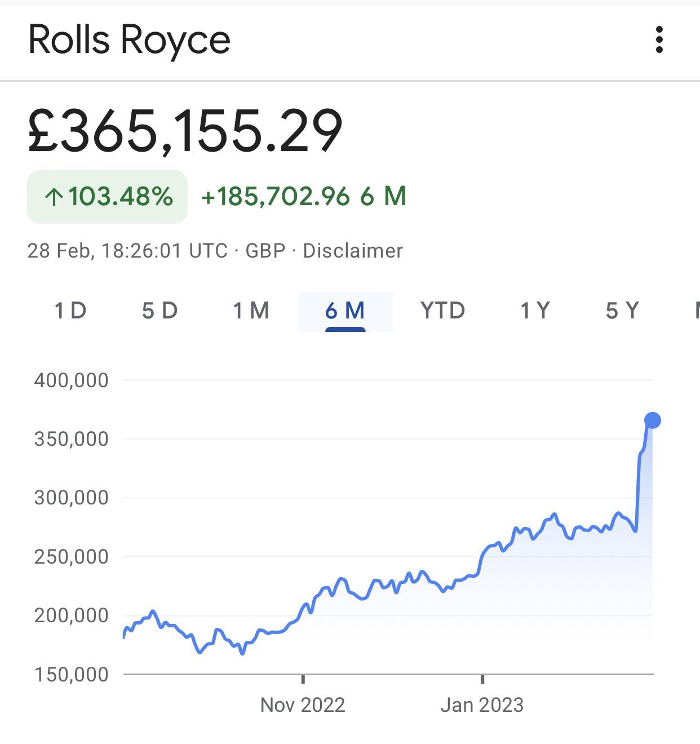Click the Jan 2023 axis label

[x=482, y=705]
